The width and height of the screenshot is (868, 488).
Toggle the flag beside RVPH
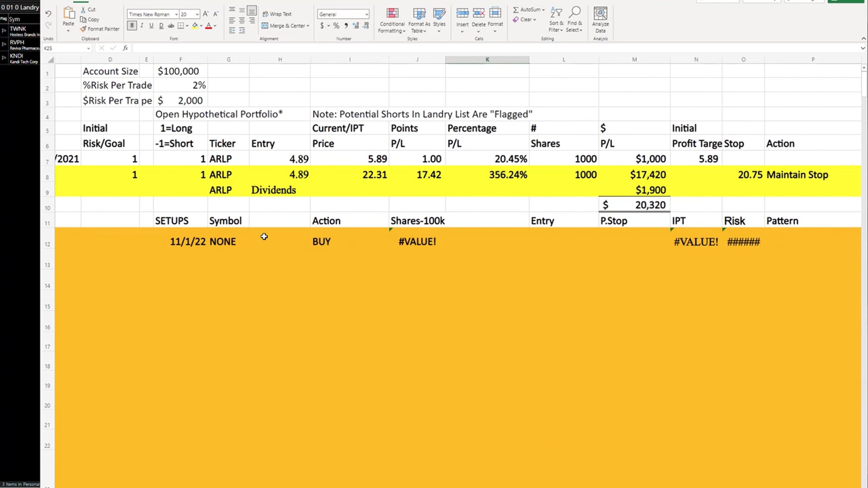(x=4, y=44)
